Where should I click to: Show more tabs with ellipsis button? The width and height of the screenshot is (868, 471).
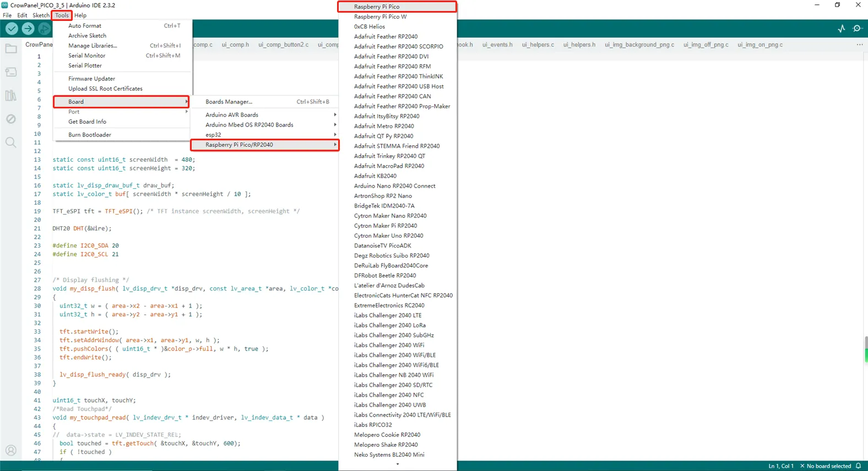click(859, 45)
